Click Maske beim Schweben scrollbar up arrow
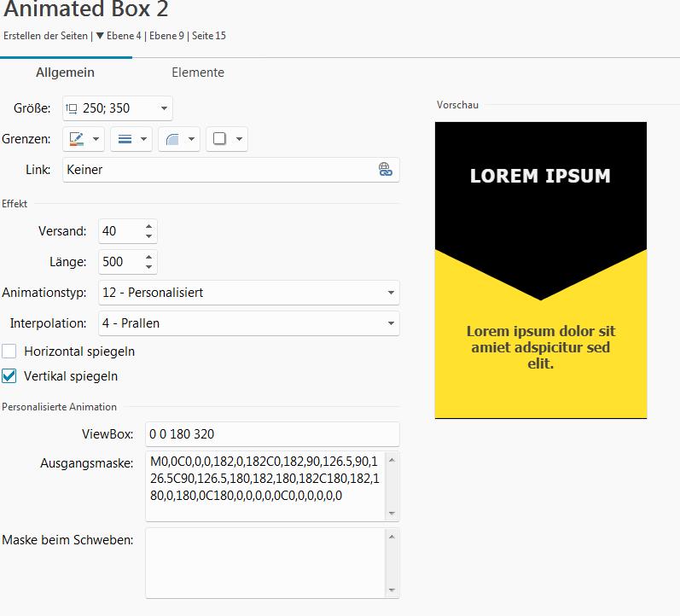This screenshot has width=680, height=616. pyautogui.click(x=392, y=537)
